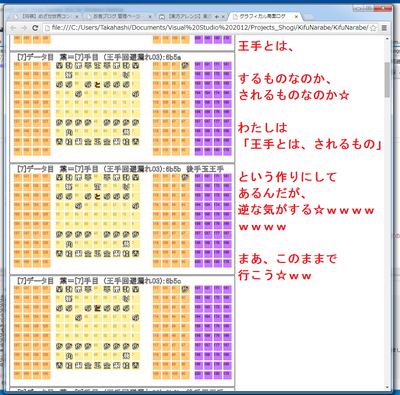Click the と piece on the second board
This screenshot has width=400, height=395.
97,196
